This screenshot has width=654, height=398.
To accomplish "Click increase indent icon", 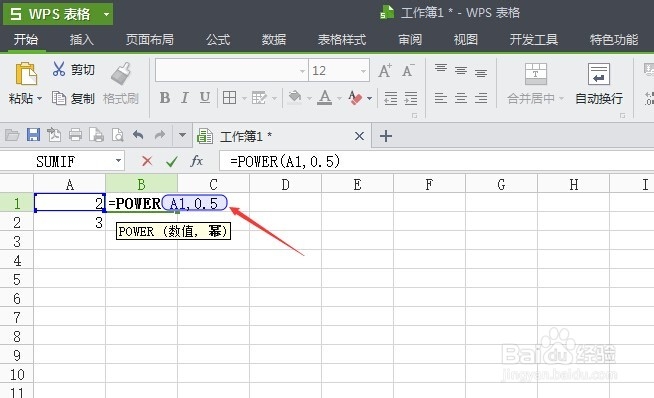I will (x=411, y=98).
